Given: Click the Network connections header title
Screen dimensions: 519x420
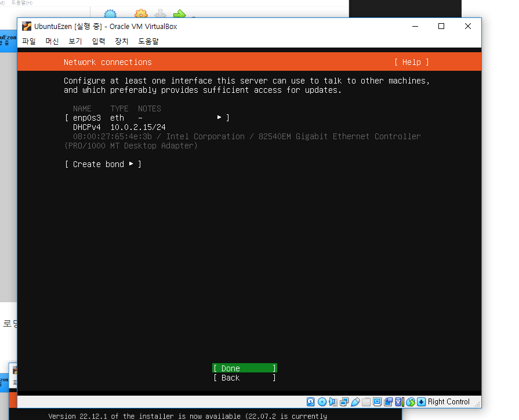Looking at the screenshot, I should click(108, 62).
